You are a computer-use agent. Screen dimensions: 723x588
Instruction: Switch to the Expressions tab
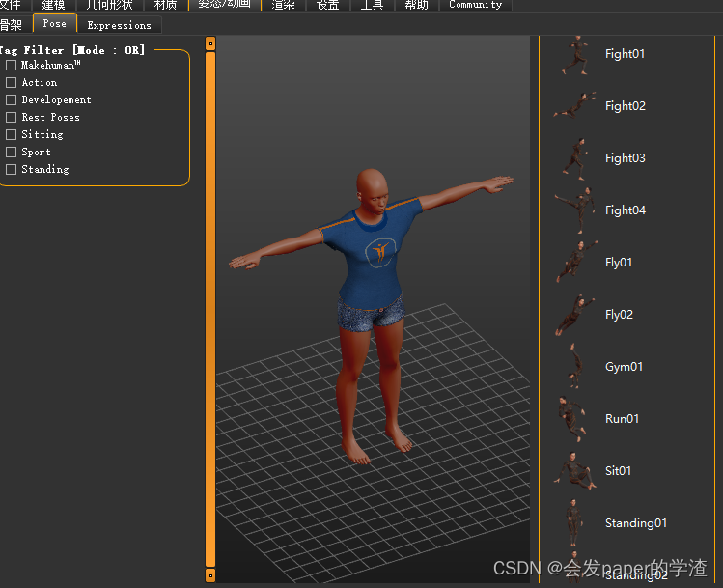pos(120,25)
